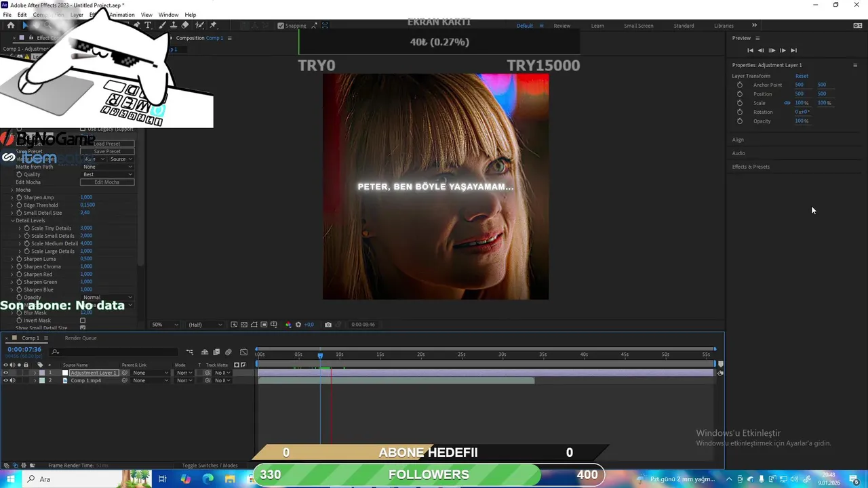Toggle the region of interest icon

point(264,325)
